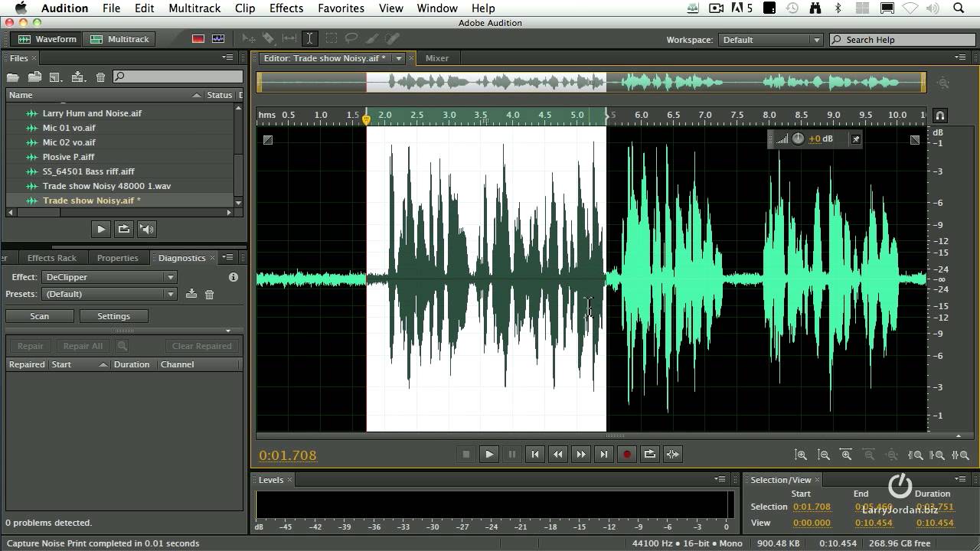Switch to Multitrack view
This screenshot has height=551, width=980.
(120, 39)
